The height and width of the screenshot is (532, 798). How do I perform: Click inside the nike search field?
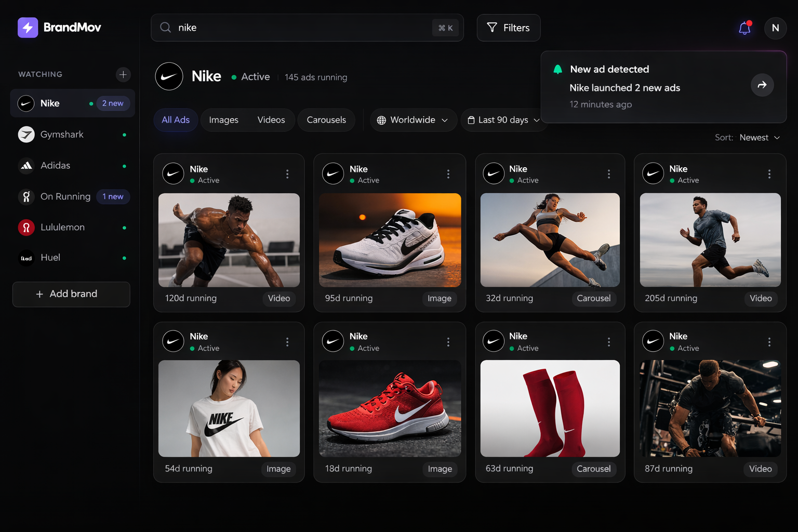tap(260, 28)
